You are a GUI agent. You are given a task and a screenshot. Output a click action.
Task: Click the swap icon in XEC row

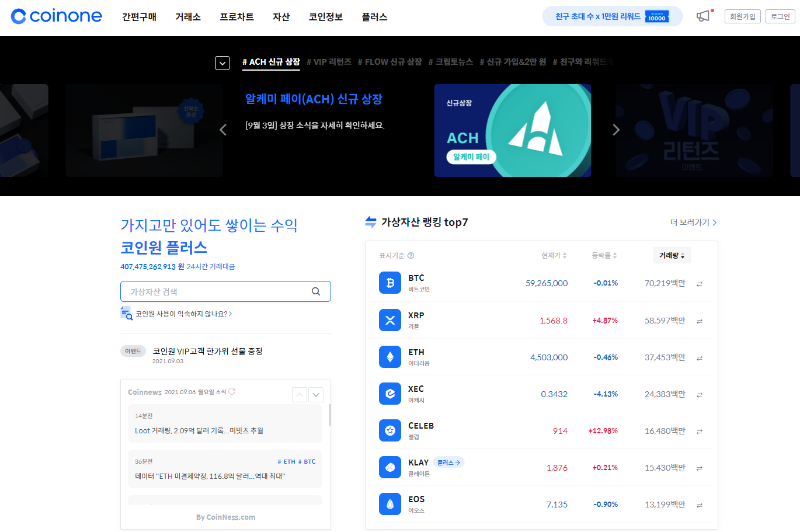[x=700, y=395]
